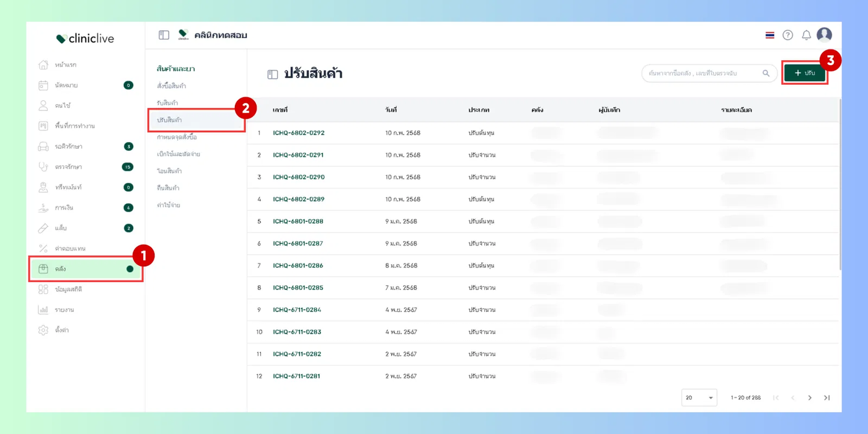Open document ICHQ-6711-0281
The width and height of the screenshot is (868, 434).
(x=297, y=376)
